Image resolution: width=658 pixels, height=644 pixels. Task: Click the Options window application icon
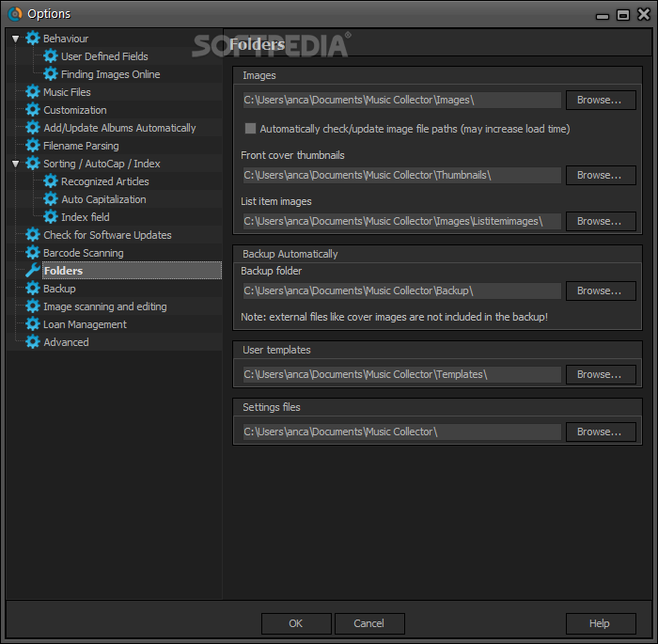[15, 14]
